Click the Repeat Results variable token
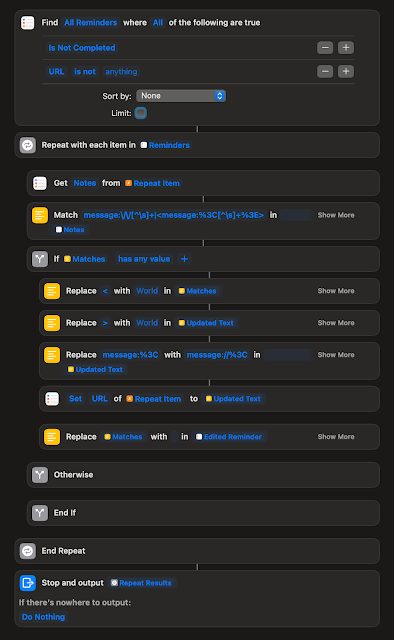This screenshot has height=640, width=394. tap(141, 583)
